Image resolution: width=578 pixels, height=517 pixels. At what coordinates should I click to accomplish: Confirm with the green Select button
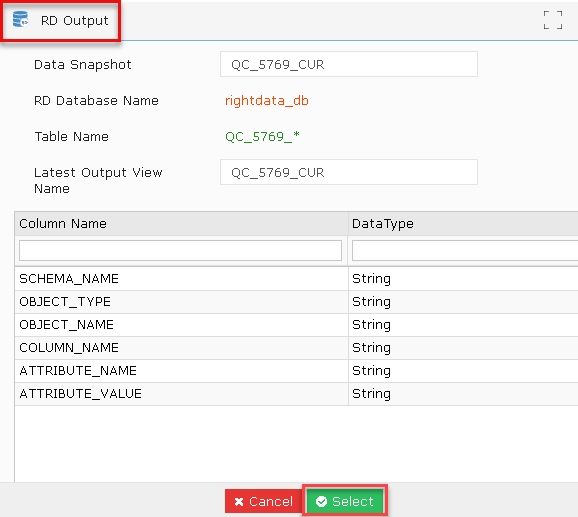pyautogui.click(x=345, y=501)
